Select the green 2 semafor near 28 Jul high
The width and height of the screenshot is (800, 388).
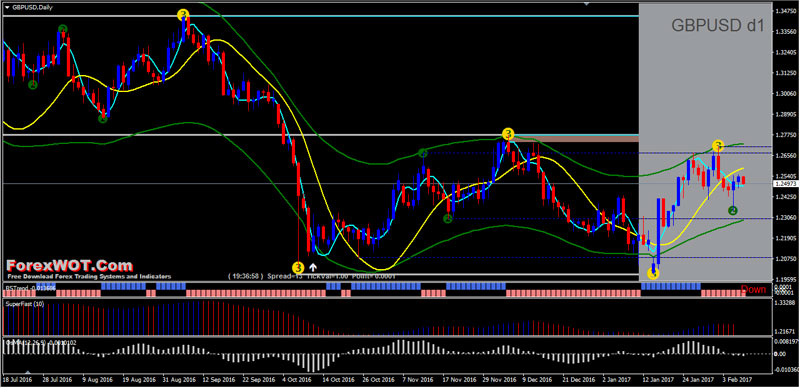pyautogui.click(x=62, y=29)
